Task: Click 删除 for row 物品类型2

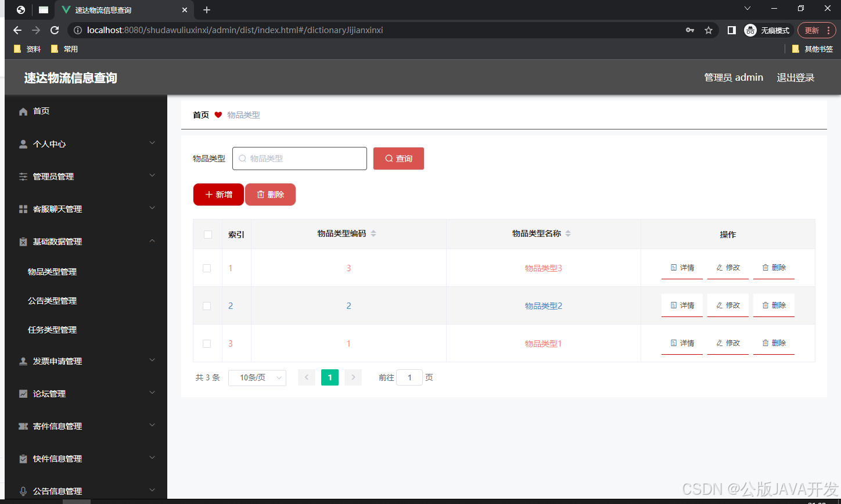Action: click(774, 305)
